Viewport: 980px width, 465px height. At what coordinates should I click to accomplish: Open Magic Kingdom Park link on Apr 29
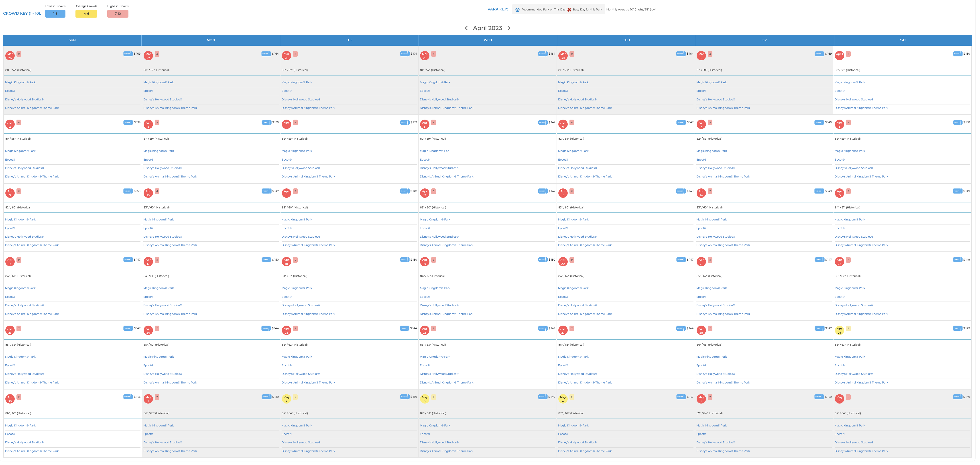click(x=850, y=357)
